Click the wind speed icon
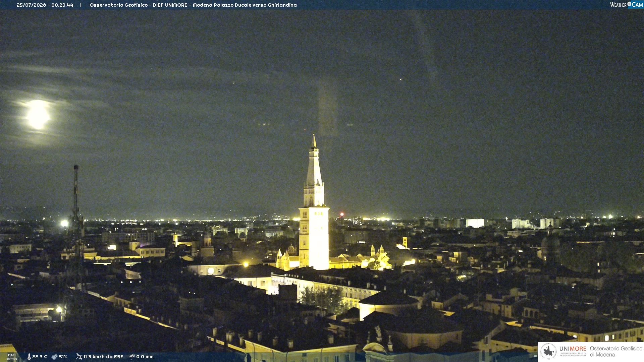Screen dimensions: 644x362 point(79,357)
